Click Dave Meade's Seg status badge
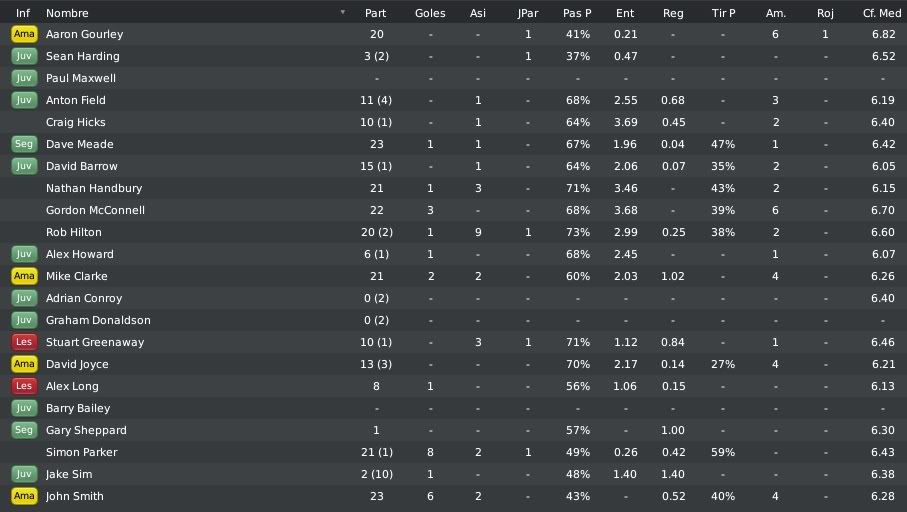Viewport: 907px width, 512px height. point(24,144)
